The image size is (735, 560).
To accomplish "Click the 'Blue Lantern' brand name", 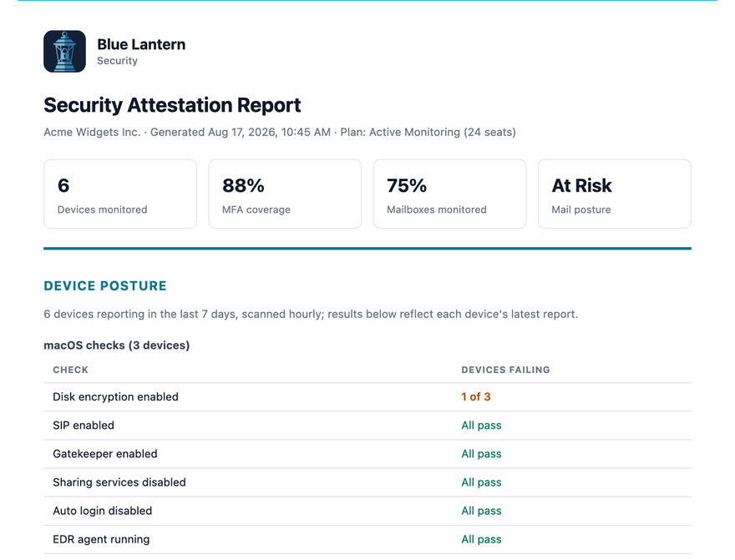I will pyautogui.click(x=141, y=44).
